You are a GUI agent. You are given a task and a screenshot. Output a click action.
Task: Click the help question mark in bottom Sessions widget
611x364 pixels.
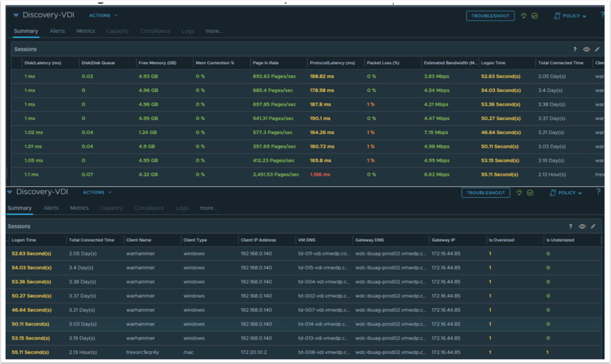coord(571,226)
